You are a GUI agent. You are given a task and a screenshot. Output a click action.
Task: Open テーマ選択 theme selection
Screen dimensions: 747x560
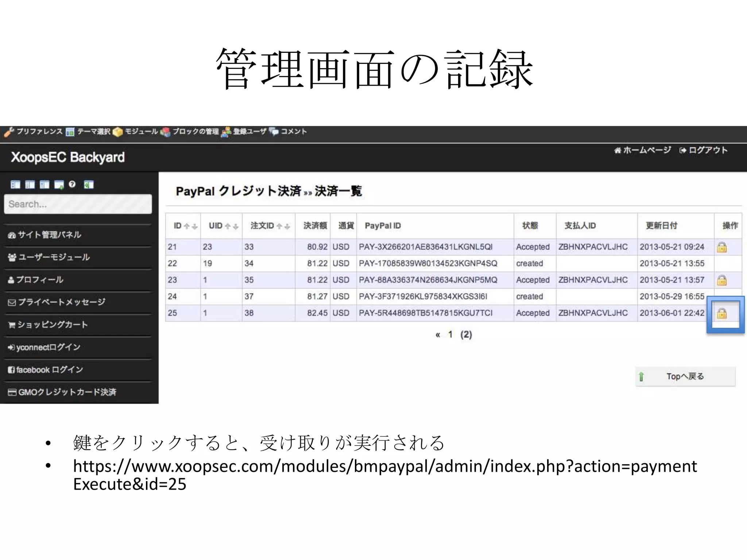click(88, 132)
